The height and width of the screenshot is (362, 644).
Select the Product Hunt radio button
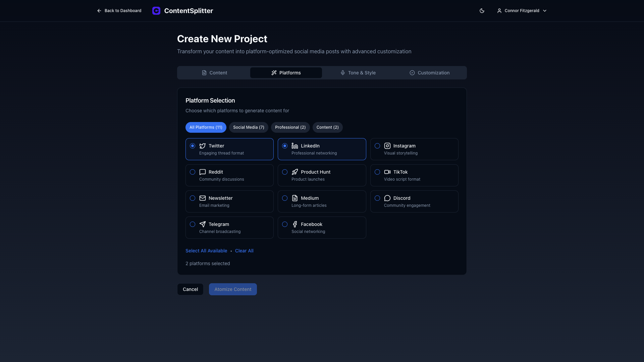285,172
